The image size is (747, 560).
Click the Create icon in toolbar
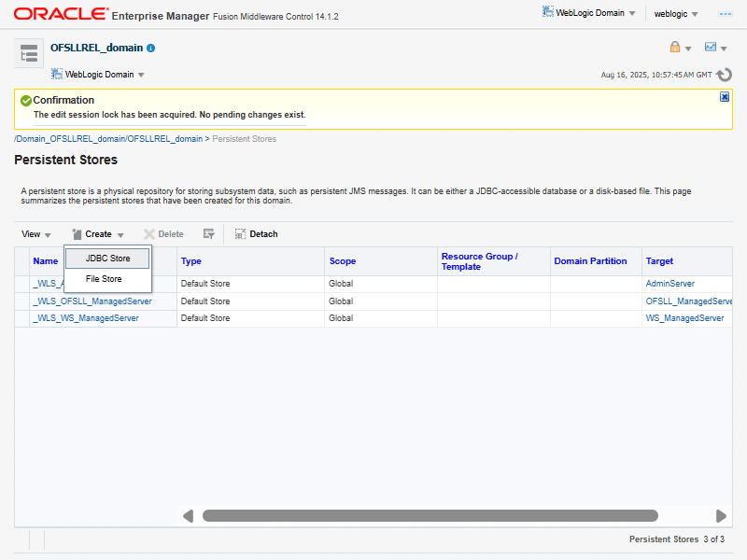coord(77,234)
